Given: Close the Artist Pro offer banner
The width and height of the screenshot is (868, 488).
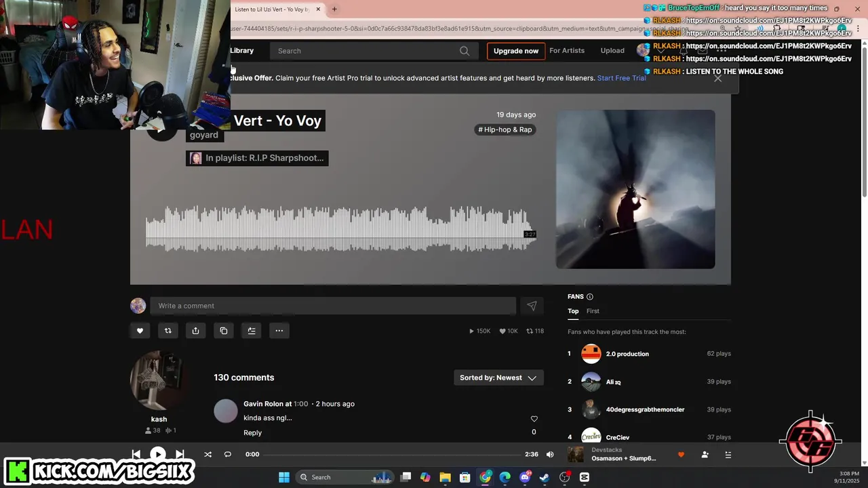Looking at the screenshot, I should pos(717,78).
